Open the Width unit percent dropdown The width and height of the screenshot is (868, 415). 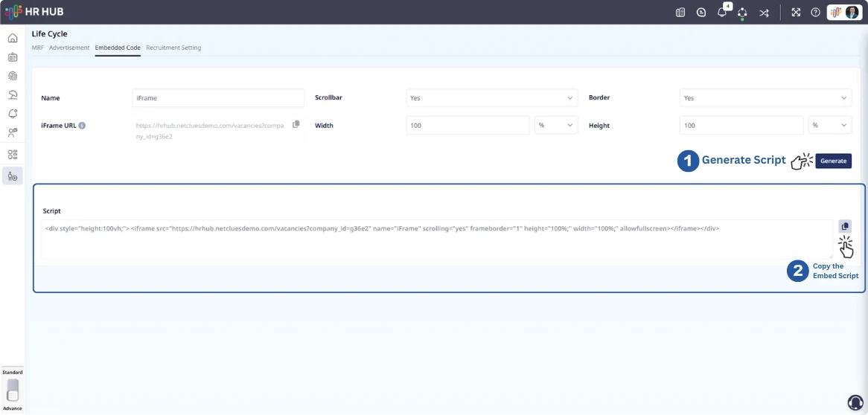(556, 126)
